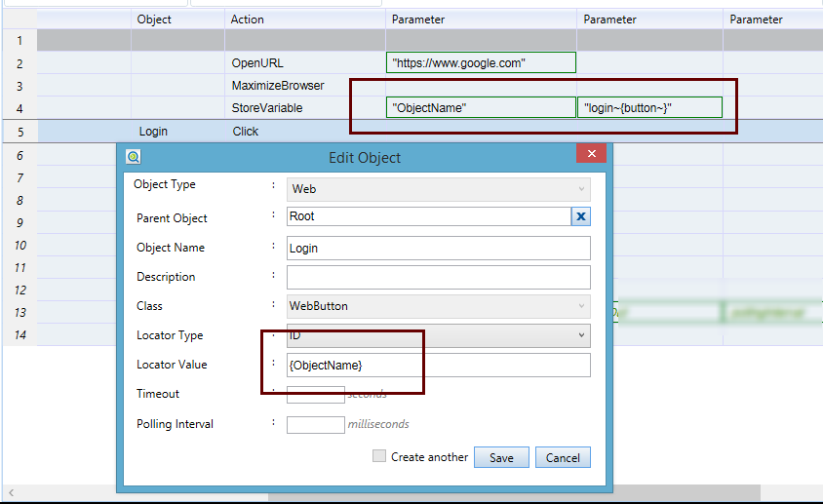This screenshot has width=823, height=504.
Task: Click the Timeout seconds field
Action: pyautogui.click(x=315, y=395)
